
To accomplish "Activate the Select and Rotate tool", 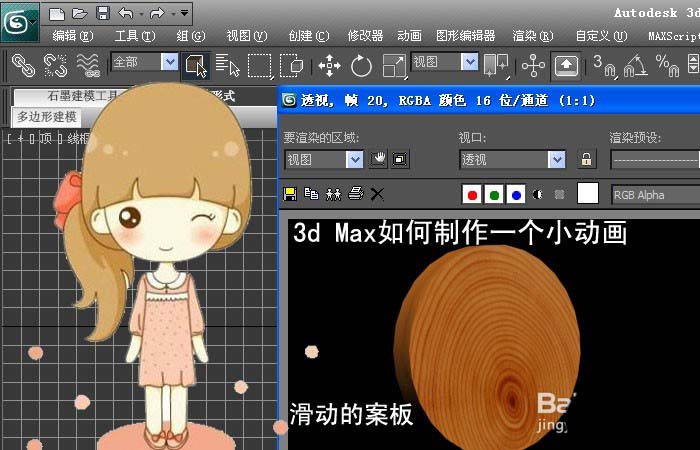I will coord(361,66).
